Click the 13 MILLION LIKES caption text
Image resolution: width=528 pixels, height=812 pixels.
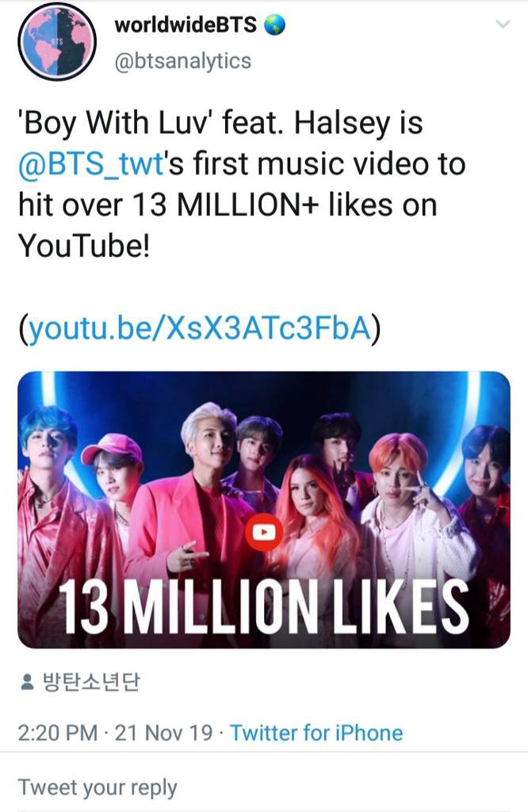pos(266,607)
